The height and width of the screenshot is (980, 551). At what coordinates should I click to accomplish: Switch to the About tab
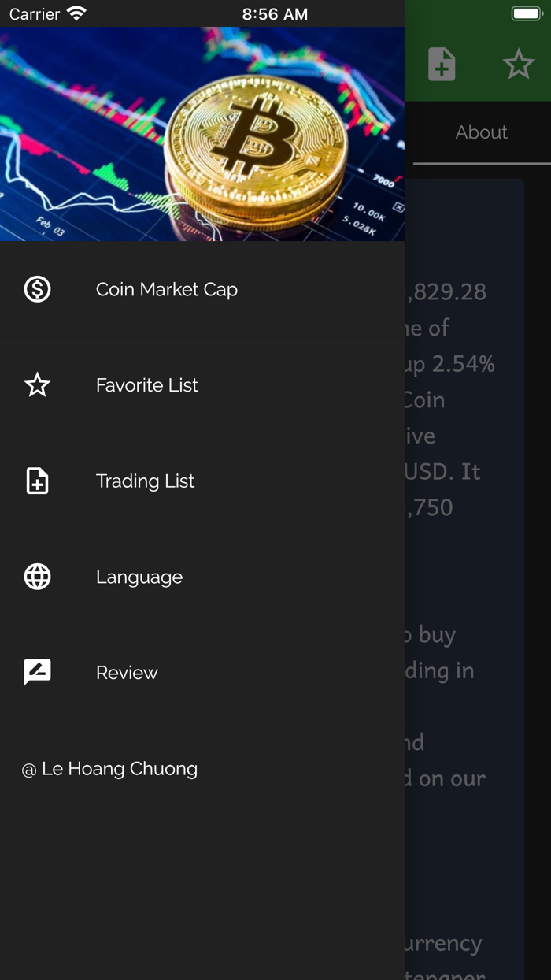click(481, 132)
